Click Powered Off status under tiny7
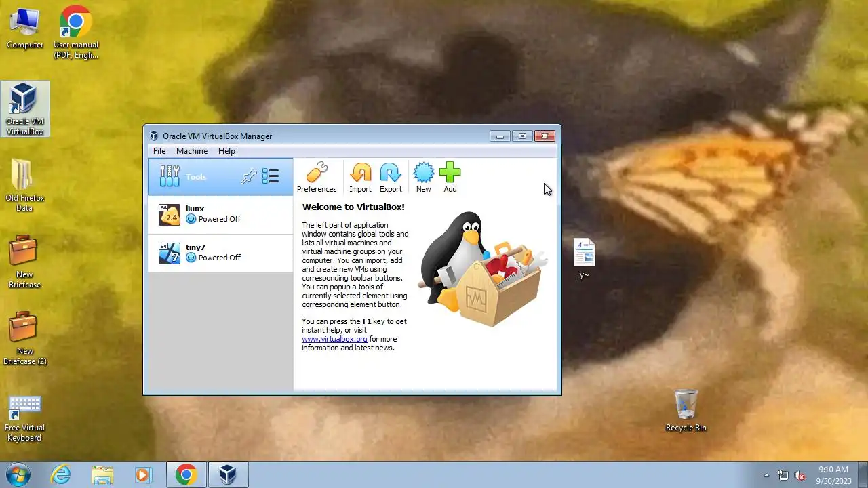The image size is (868, 488). point(214,258)
